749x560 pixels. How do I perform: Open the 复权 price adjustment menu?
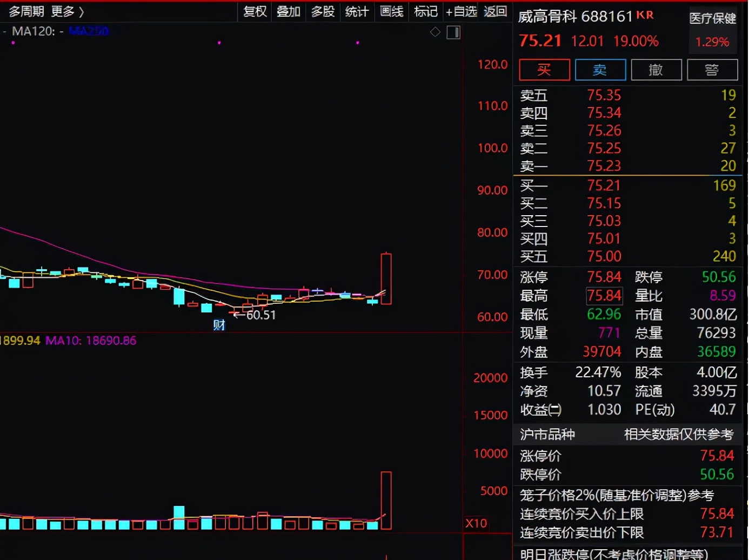(x=255, y=11)
